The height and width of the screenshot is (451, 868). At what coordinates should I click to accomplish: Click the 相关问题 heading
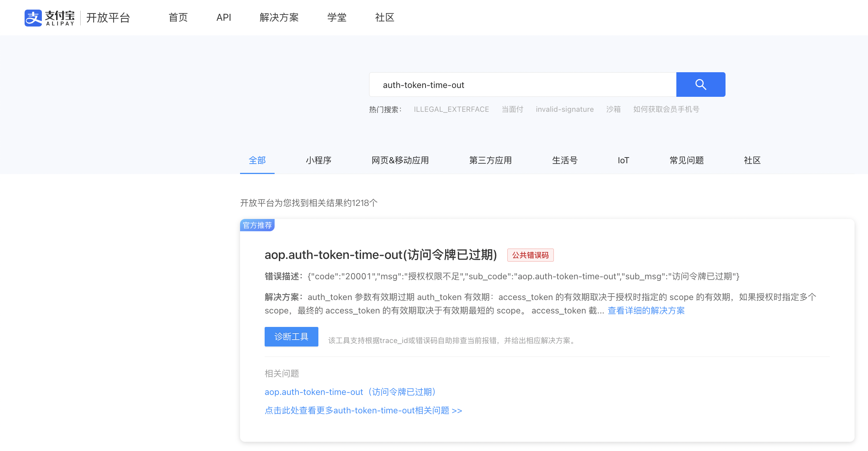tap(282, 374)
